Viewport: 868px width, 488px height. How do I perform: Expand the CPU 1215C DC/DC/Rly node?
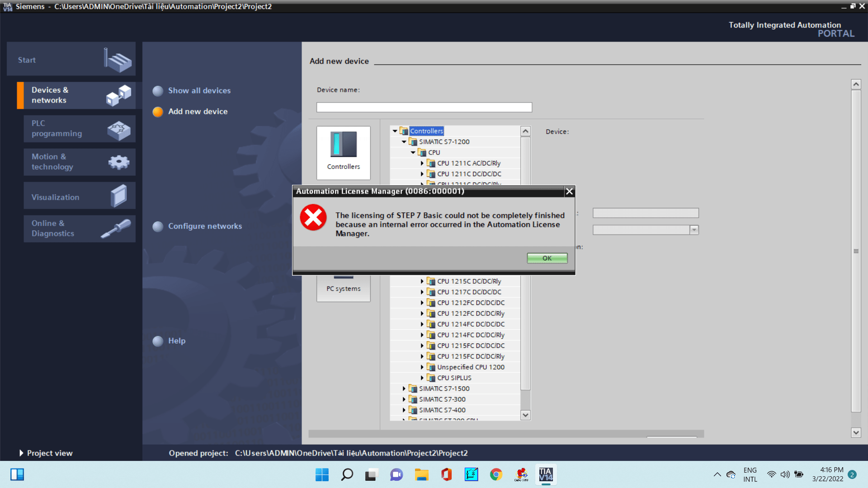(x=422, y=282)
